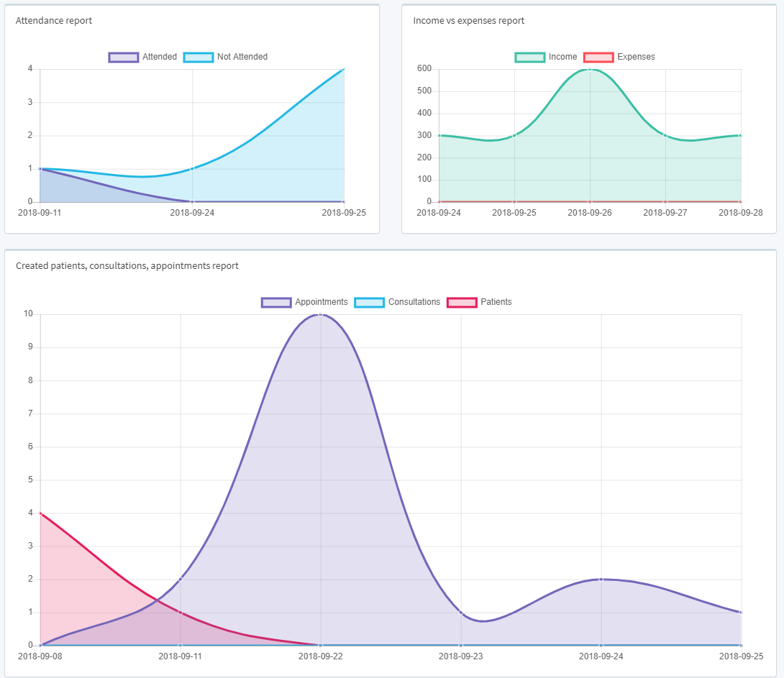Click the 2018-09-11 label in bottom chart

181,656
